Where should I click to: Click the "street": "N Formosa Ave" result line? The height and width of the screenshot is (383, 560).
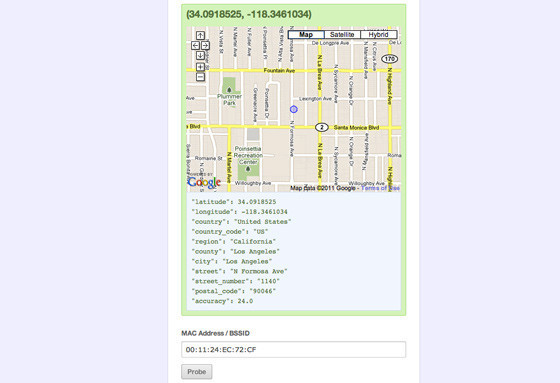point(239,271)
